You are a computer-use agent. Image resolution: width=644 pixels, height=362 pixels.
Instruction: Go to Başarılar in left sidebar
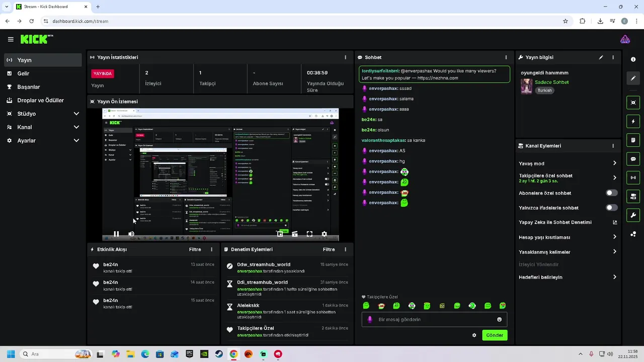click(x=43, y=87)
